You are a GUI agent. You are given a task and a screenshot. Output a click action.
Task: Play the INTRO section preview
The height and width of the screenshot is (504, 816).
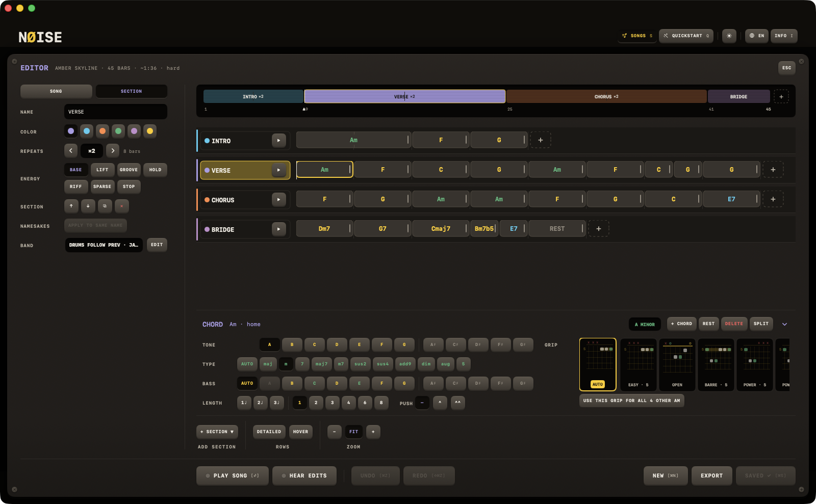(278, 140)
